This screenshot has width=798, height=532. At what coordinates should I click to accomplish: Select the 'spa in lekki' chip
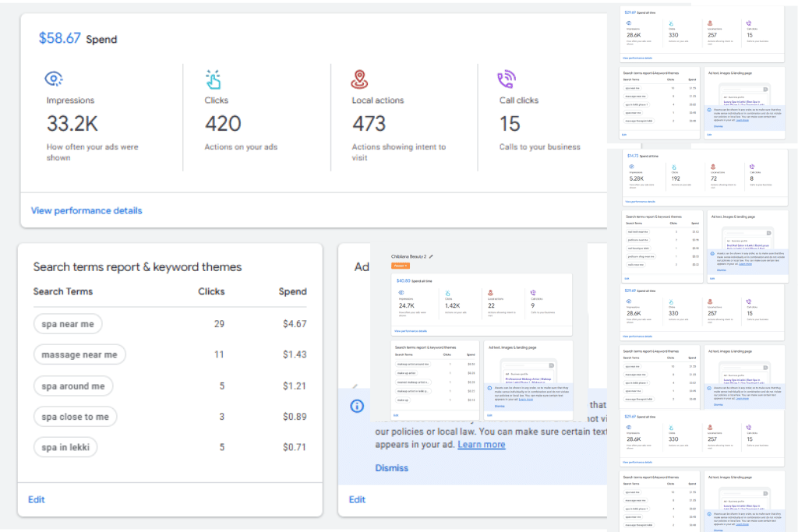click(x=65, y=447)
